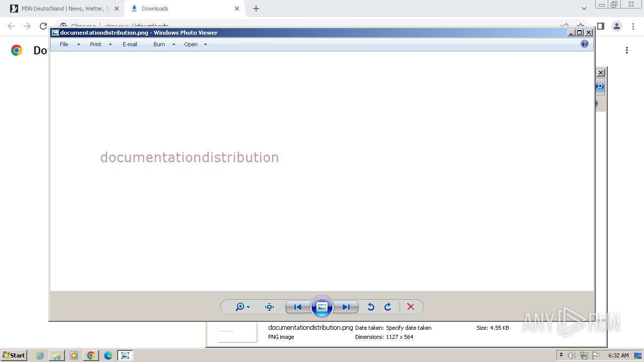Close the background Explorer window
The height and width of the screenshot is (362, 644).
point(601,73)
